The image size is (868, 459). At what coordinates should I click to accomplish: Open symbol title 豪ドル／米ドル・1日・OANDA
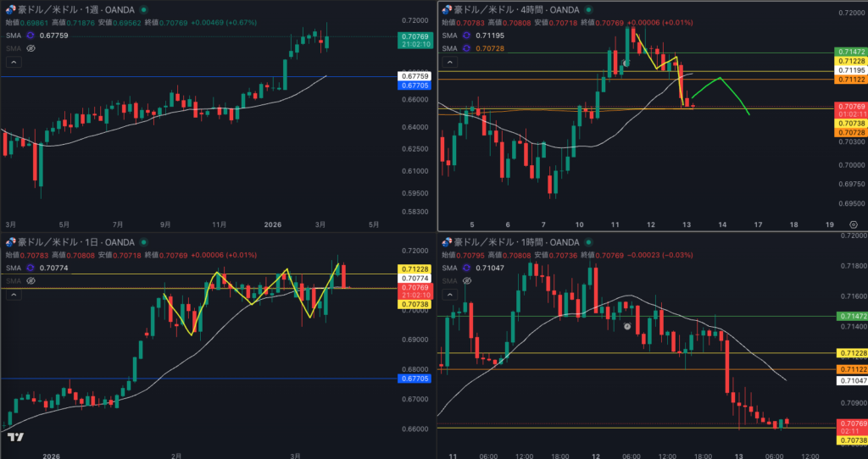click(76, 242)
